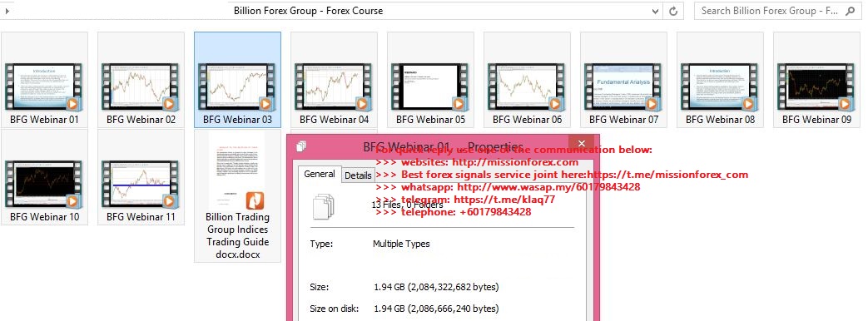Expand the address bar history dropdown
Viewport: 868px width, 321px height.
coord(656,11)
